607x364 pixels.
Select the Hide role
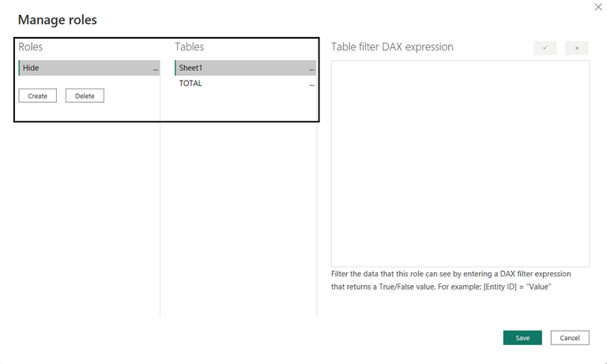tap(89, 68)
